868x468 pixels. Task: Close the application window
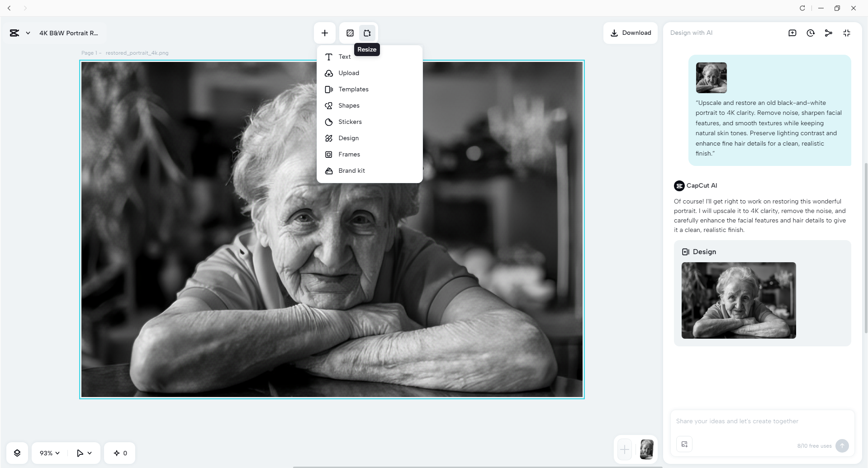(854, 8)
